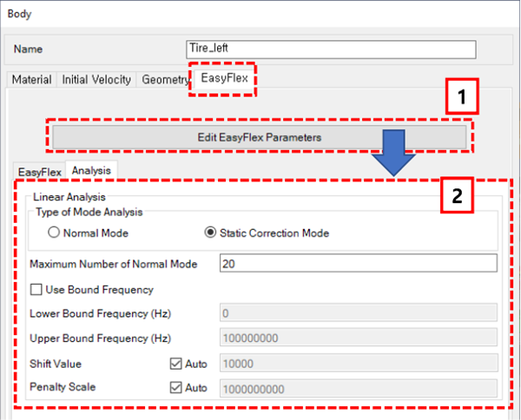
Task: Click Edit EasyFlex Parameters button
Action: (x=260, y=137)
